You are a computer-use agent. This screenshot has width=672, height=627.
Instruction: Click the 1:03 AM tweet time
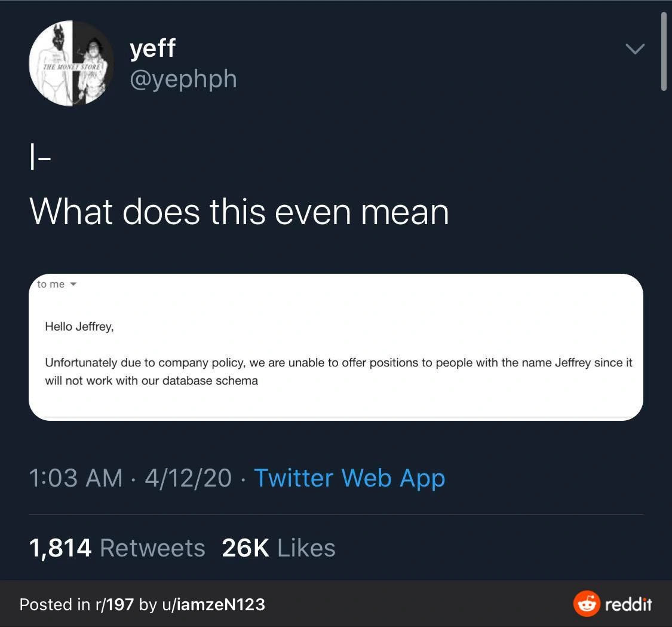pyautogui.click(x=76, y=478)
